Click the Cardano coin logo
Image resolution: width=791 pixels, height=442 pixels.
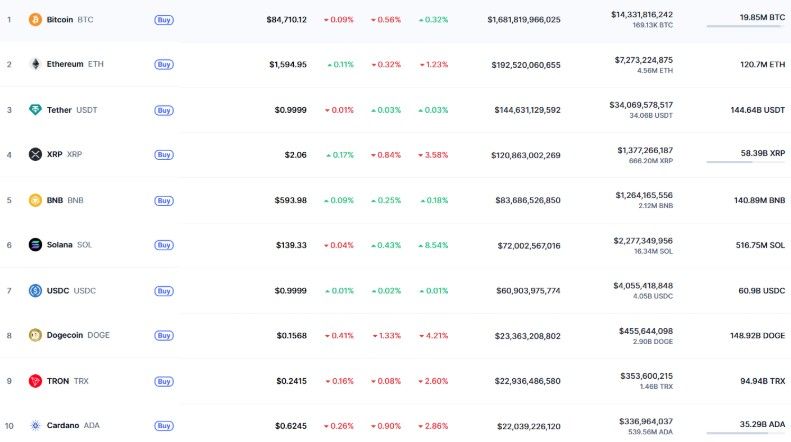[35, 425]
